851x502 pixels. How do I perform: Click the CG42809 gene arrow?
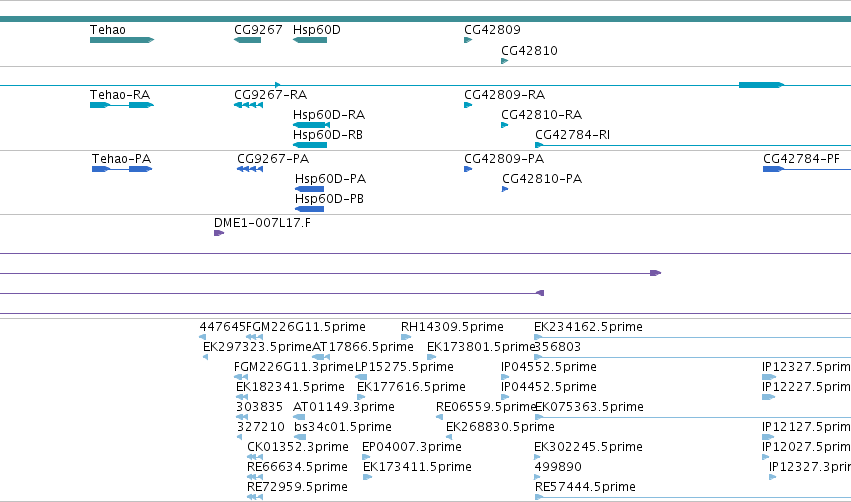(468, 40)
